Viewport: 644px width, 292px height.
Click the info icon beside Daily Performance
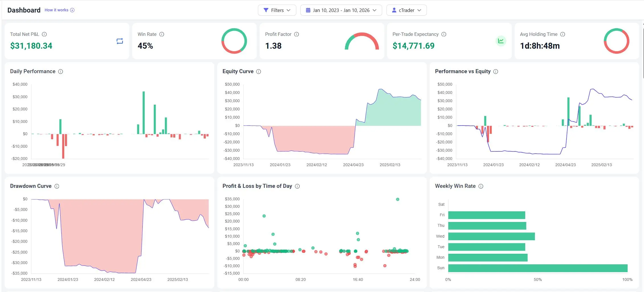(x=60, y=72)
